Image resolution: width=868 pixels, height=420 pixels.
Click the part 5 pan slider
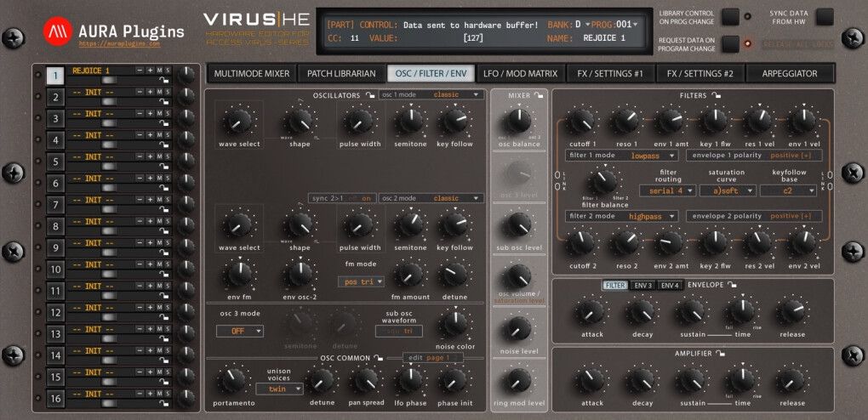109,167
